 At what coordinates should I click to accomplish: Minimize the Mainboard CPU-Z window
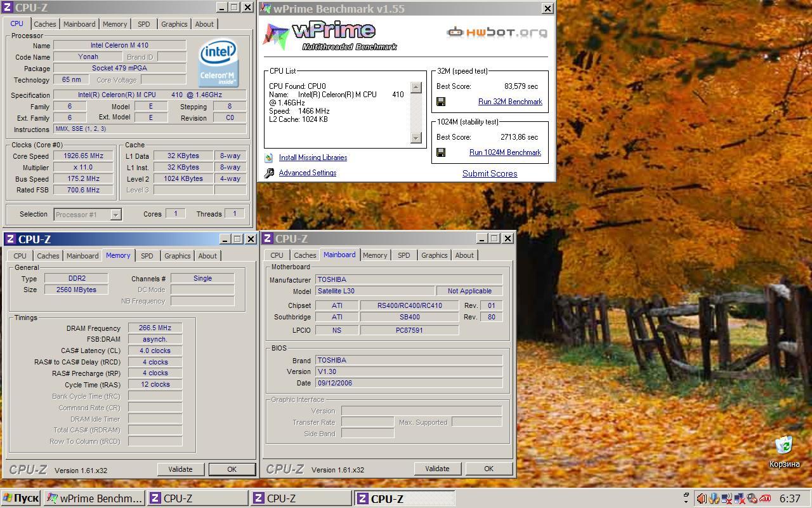[x=481, y=239]
